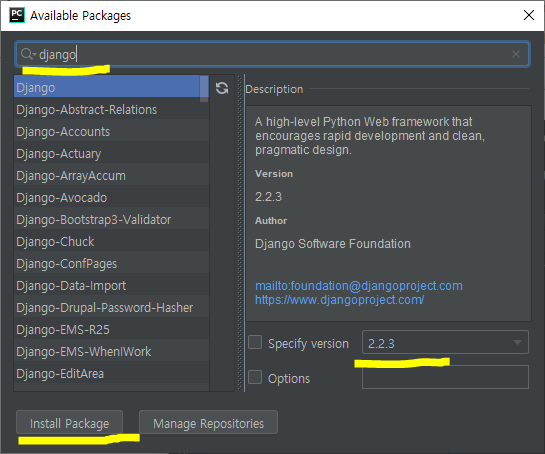
Task: Open the mailto foundation@djangoproject.com link
Action: point(359,286)
